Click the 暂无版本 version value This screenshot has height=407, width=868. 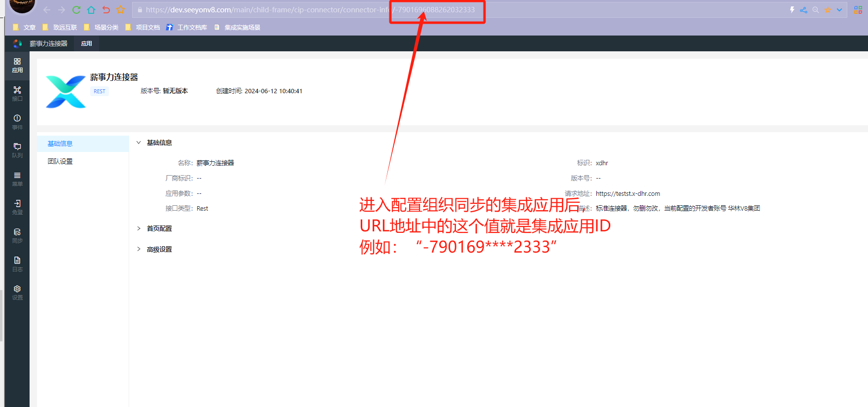pos(175,91)
